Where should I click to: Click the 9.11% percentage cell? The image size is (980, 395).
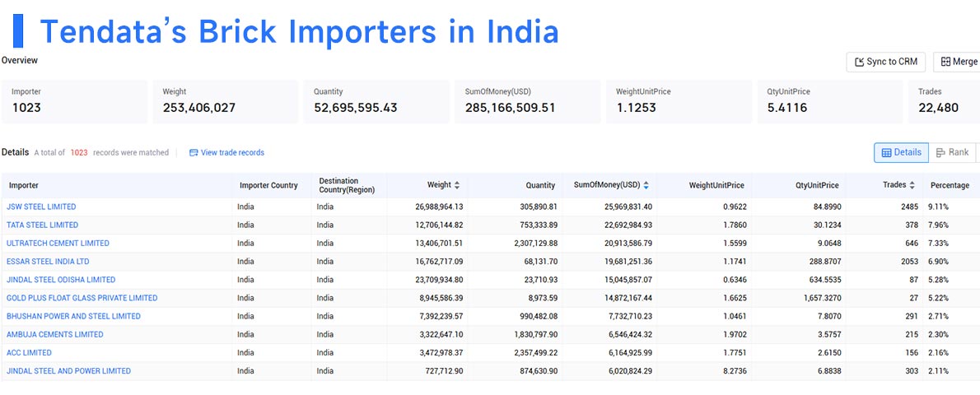[x=940, y=207]
